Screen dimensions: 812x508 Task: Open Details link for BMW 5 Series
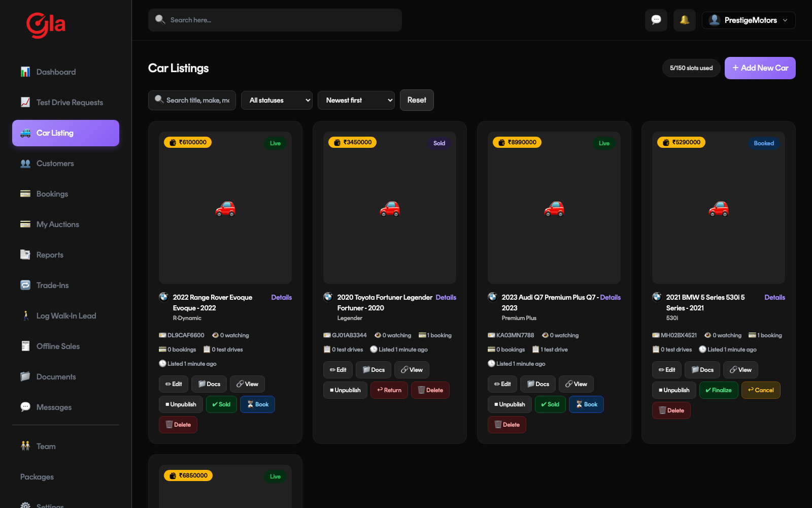[774, 298]
